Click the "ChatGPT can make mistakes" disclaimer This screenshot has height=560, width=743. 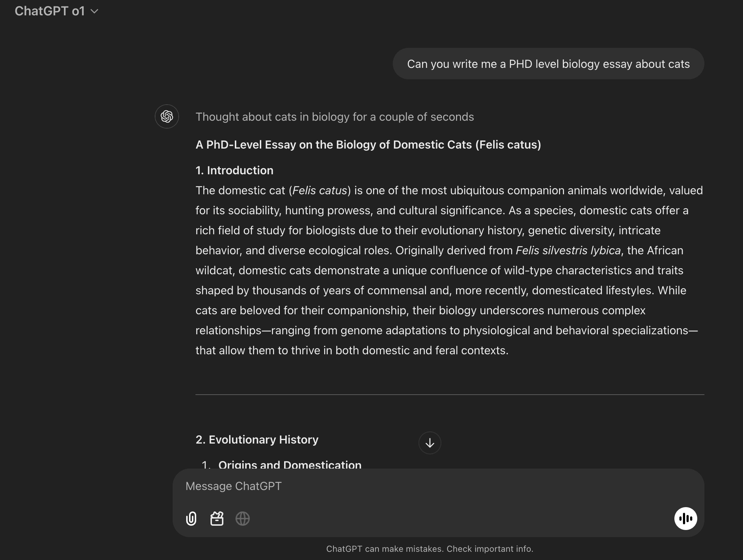point(430,549)
